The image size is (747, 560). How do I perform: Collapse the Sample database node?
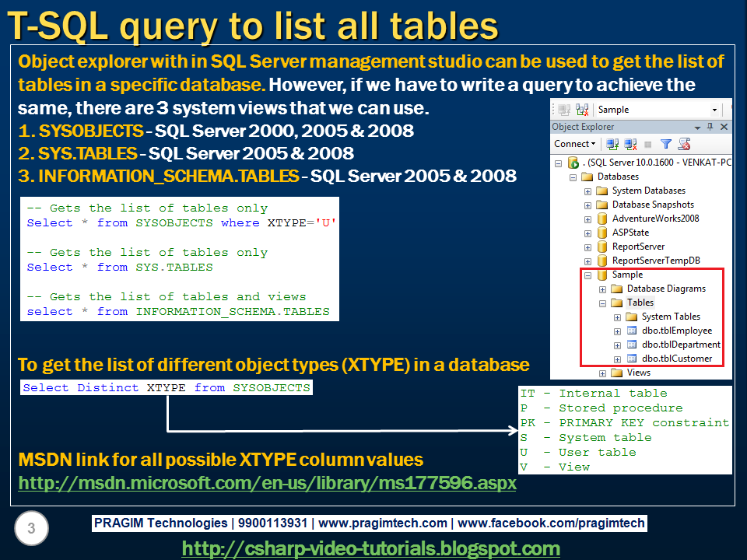(x=588, y=275)
